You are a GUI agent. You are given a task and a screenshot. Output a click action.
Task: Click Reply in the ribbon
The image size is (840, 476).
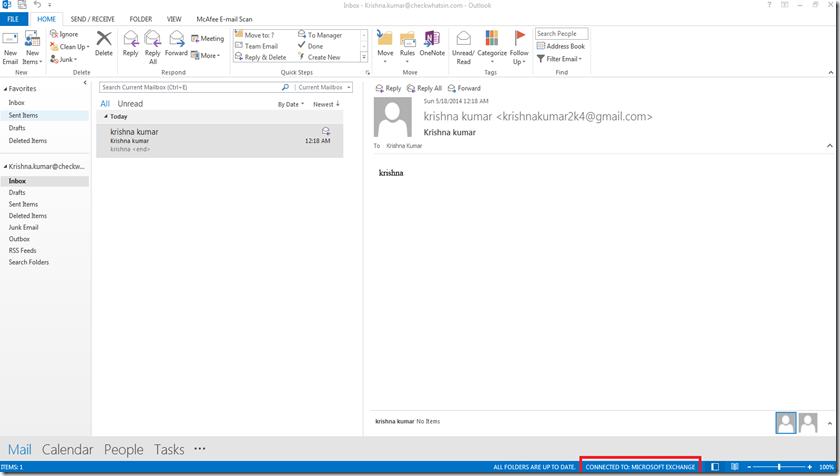click(x=130, y=44)
